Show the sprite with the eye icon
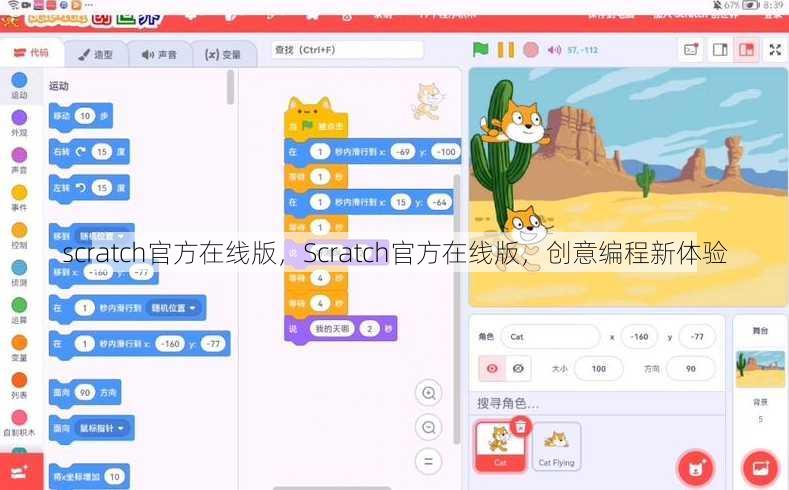789x490 pixels. [492, 369]
